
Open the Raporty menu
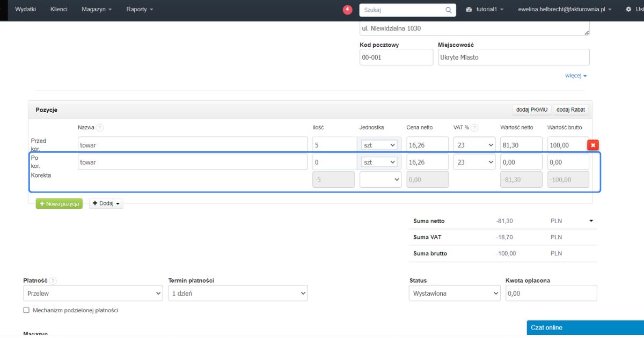[140, 10]
